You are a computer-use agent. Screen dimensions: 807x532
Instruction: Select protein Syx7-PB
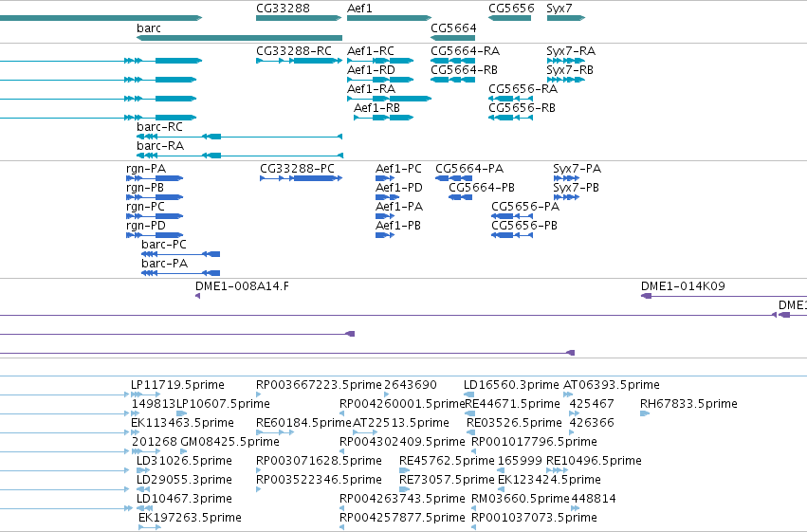point(566,197)
